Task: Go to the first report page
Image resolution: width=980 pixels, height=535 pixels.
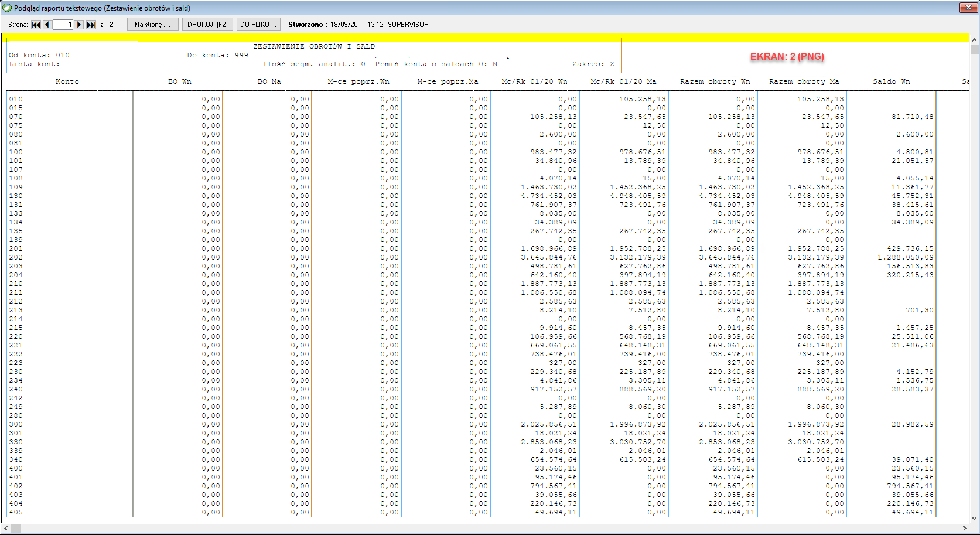Action: tap(36, 25)
